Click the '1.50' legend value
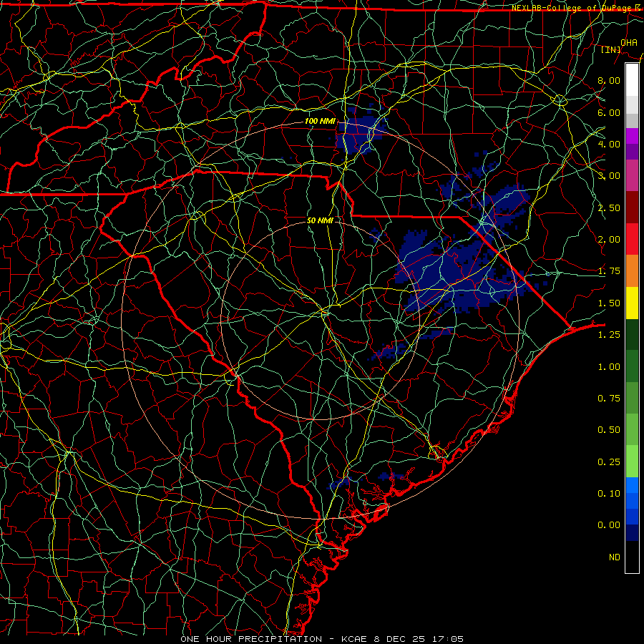The height and width of the screenshot is (644, 644). [609, 303]
